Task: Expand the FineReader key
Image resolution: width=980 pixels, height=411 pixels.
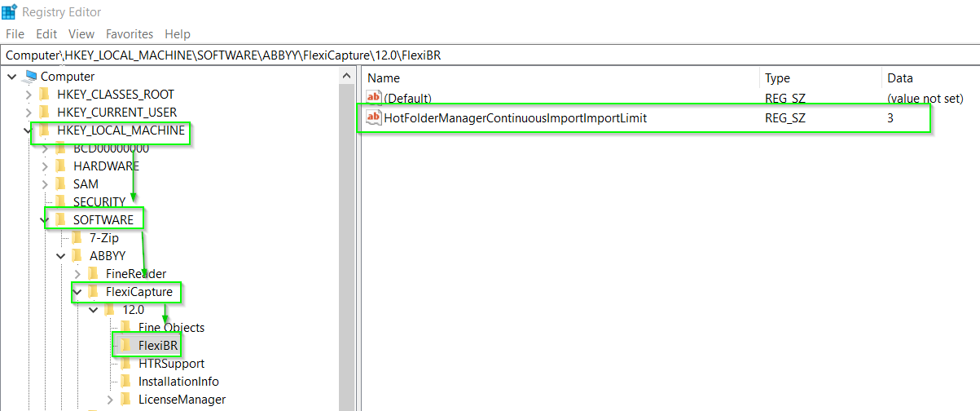Action: coord(77,274)
